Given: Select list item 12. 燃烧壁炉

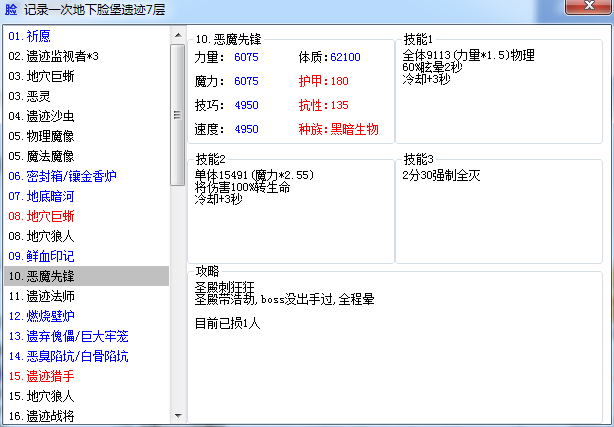Looking at the screenshot, I should click(87, 316).
